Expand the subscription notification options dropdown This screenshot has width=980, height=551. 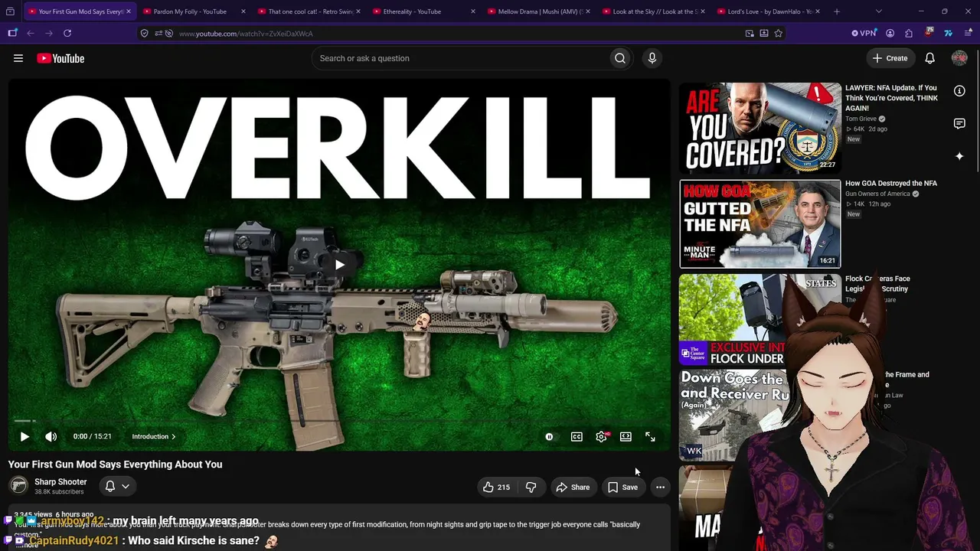click(x=117, y=486)
